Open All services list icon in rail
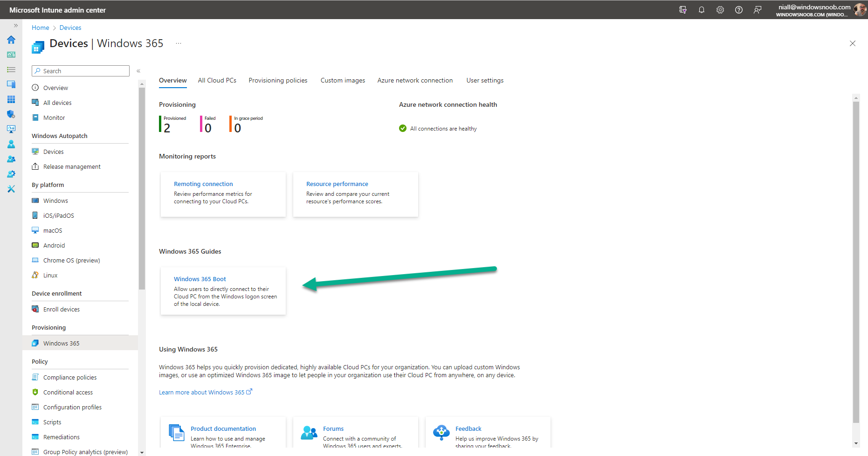The width and height of the screenshot is (868, 456). tap(11, 69)
